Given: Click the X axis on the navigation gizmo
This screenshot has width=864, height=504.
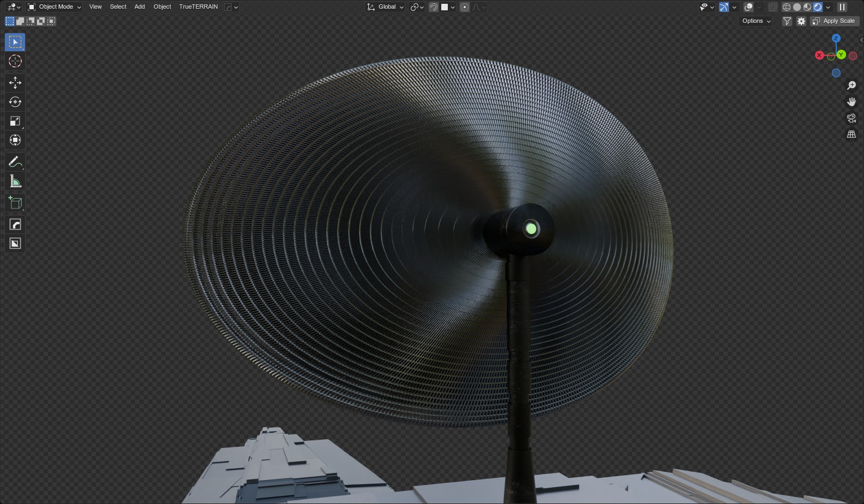Looking at the screenshot, I should [819, 56].
